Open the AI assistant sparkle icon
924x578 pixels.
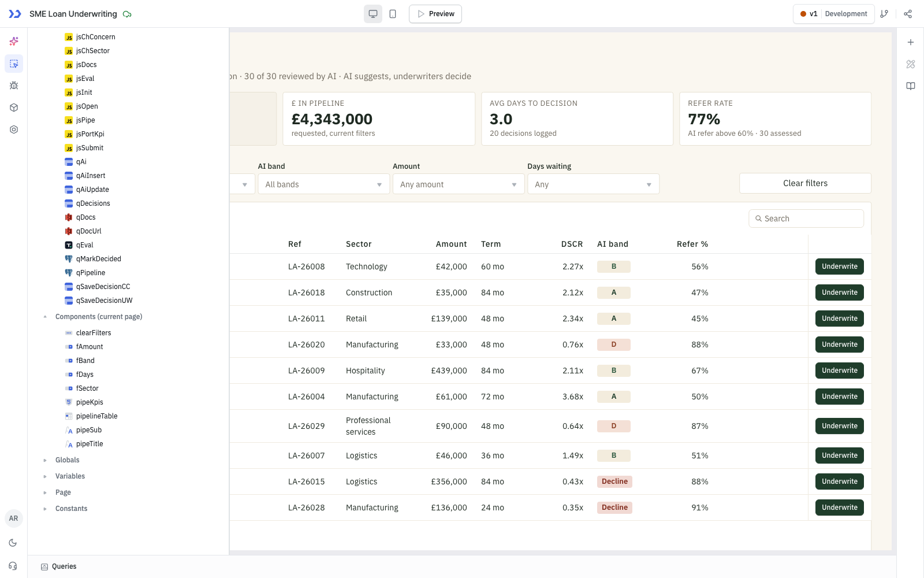(x=14, y=41)
